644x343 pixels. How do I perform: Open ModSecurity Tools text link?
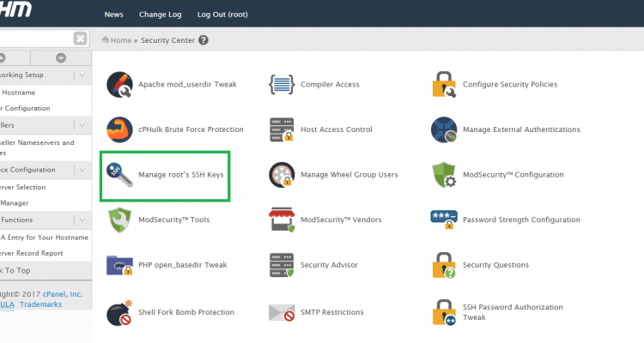pyautogui.click(x=174, y=220)
